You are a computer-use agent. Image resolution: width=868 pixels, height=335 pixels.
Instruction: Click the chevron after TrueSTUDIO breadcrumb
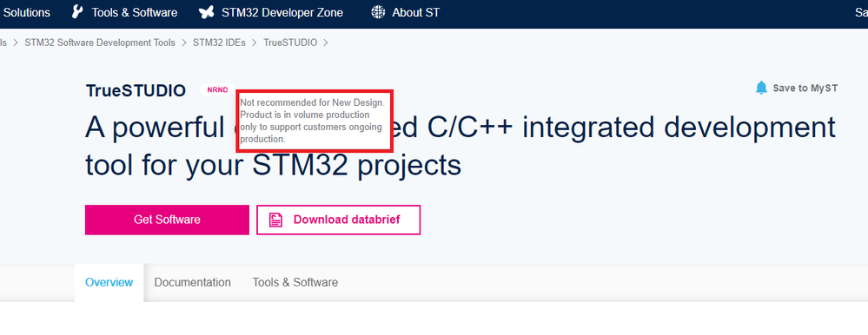(326, 43)
